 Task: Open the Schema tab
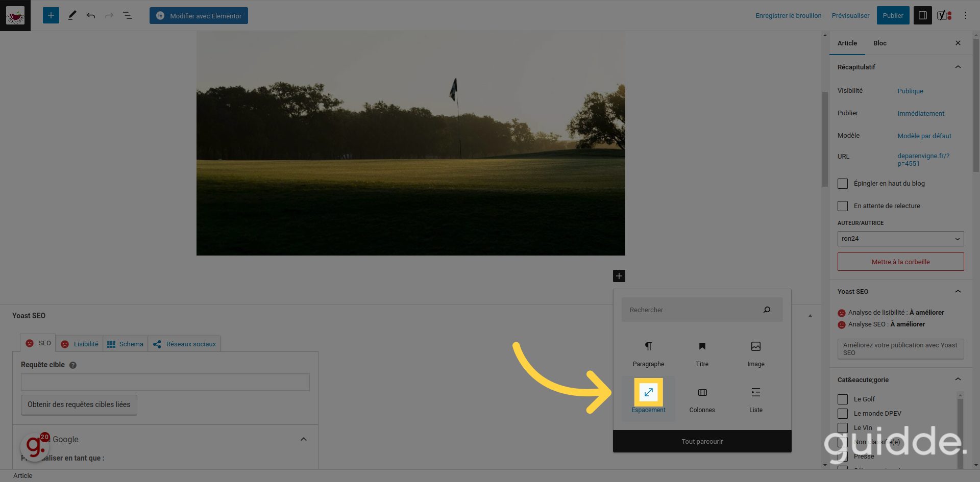(125, 344)
